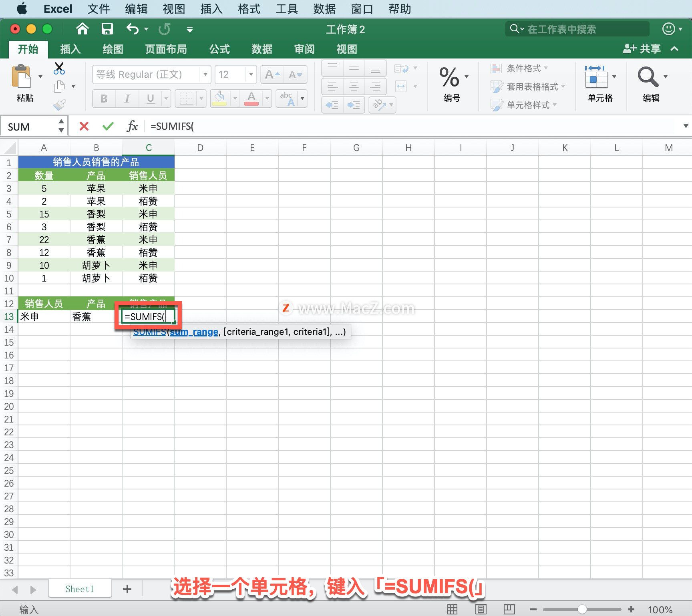The image size is (692, 616).
Task: Open the 插入 ribbon tab
Action: click(x=70, y=49)
